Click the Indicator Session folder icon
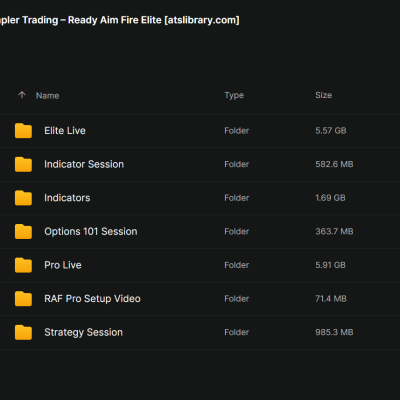The width and height of the screenshot is (400, 400). coord(23,164)
